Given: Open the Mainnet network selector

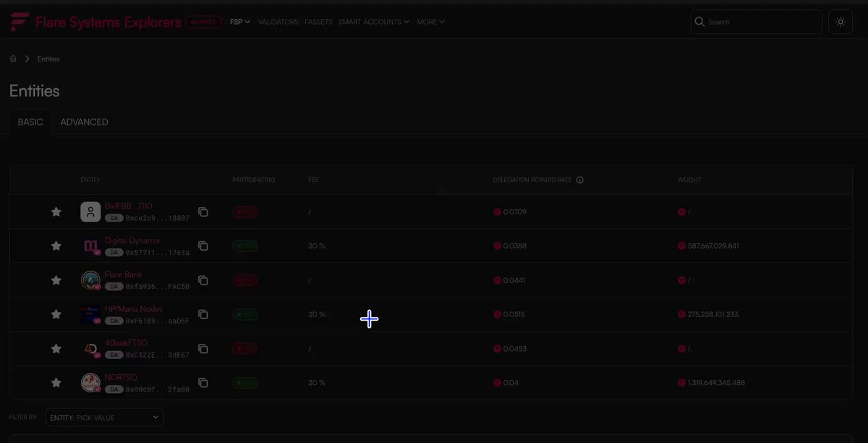Looking at the screenshot, I should 204,22.
